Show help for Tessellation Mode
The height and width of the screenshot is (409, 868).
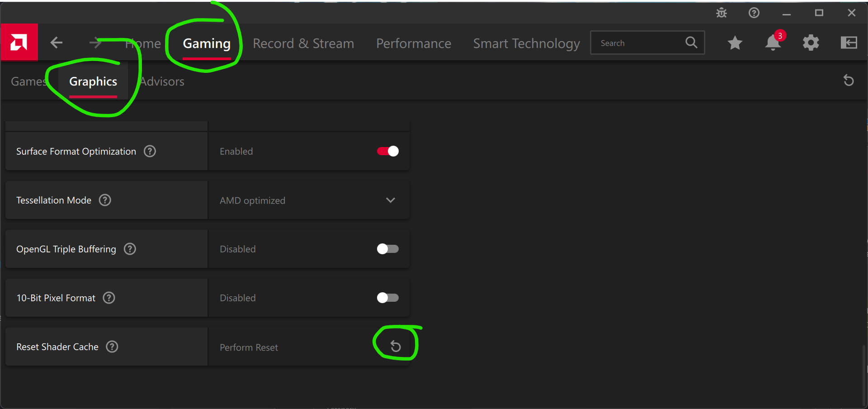tap(105, 200)
